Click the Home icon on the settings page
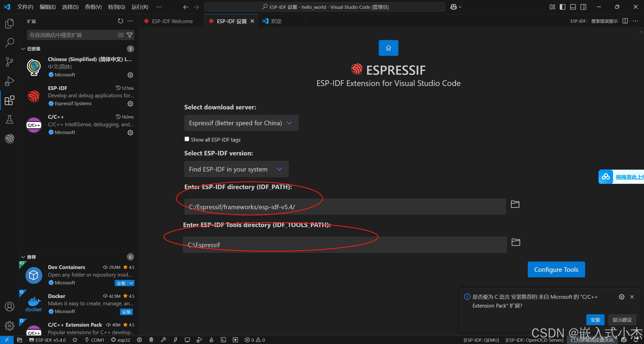Screen dimensions: 644x344 point(388,48)
